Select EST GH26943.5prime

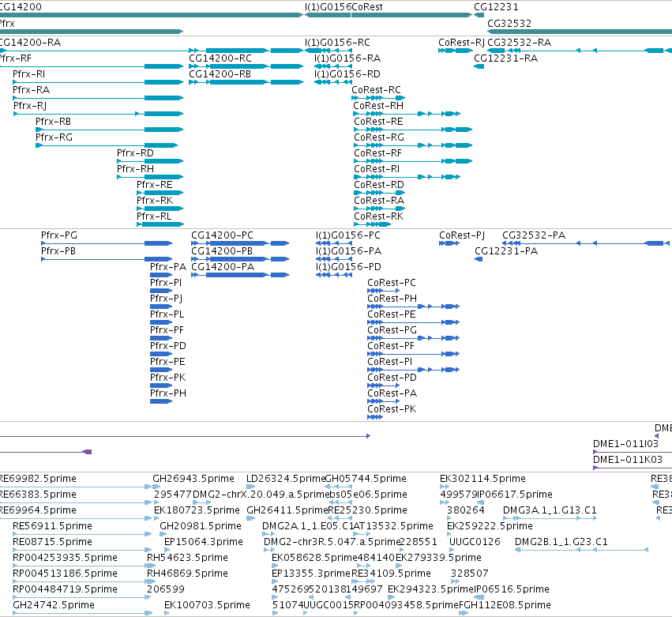pos(156,487)
